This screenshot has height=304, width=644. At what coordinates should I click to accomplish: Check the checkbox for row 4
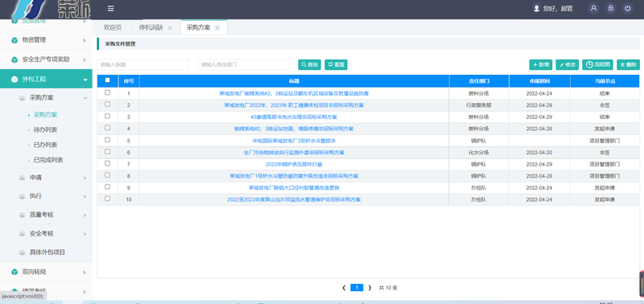108,128
